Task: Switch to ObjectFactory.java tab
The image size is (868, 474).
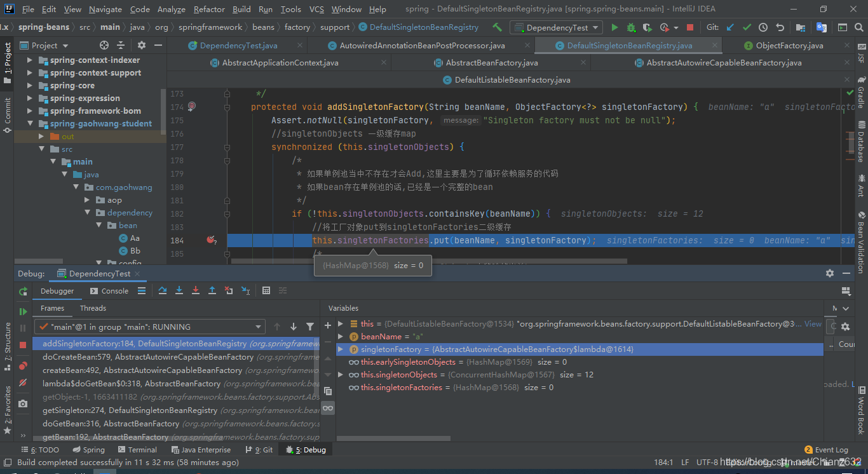Action: pyautogui.click(x=789, y=45)
